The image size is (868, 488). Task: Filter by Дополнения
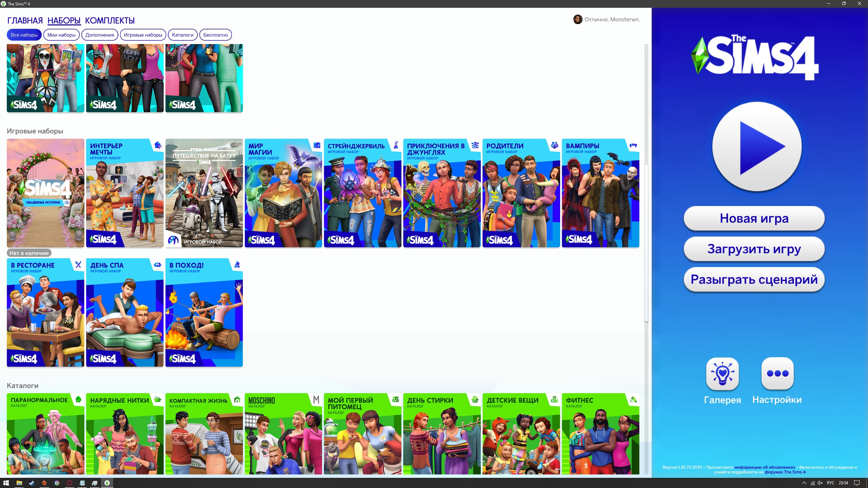point(100,35)
